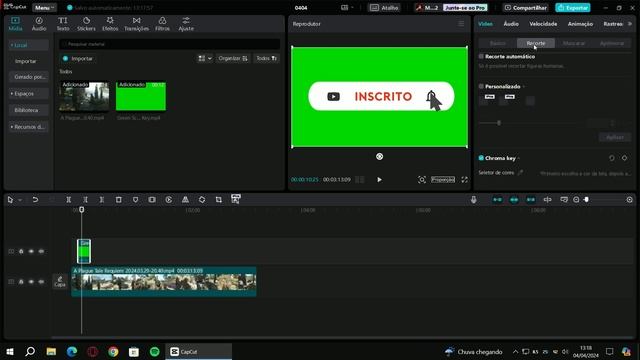640x360 pixels.
Task: Open selection tool mode dropdown arrow
Action: pos(20,200)
